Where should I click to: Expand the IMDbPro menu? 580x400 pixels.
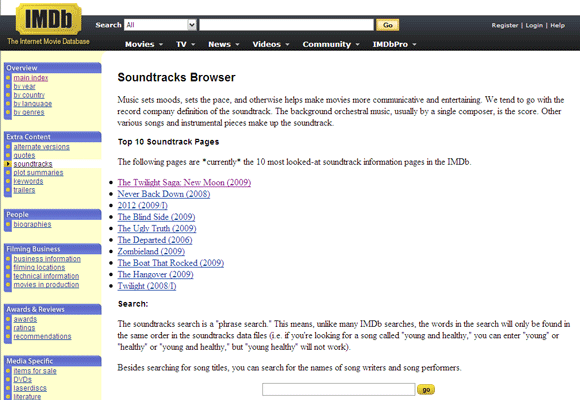click(394, 44)
